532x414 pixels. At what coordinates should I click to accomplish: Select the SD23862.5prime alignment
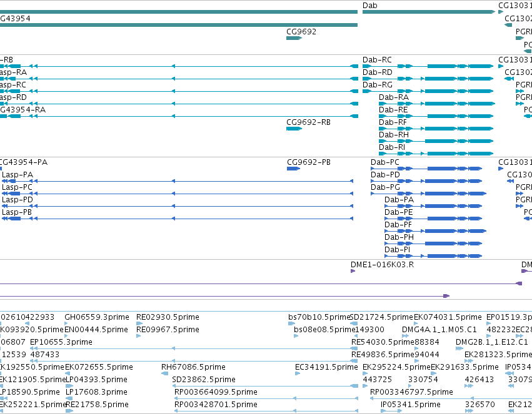coord(265,387)
